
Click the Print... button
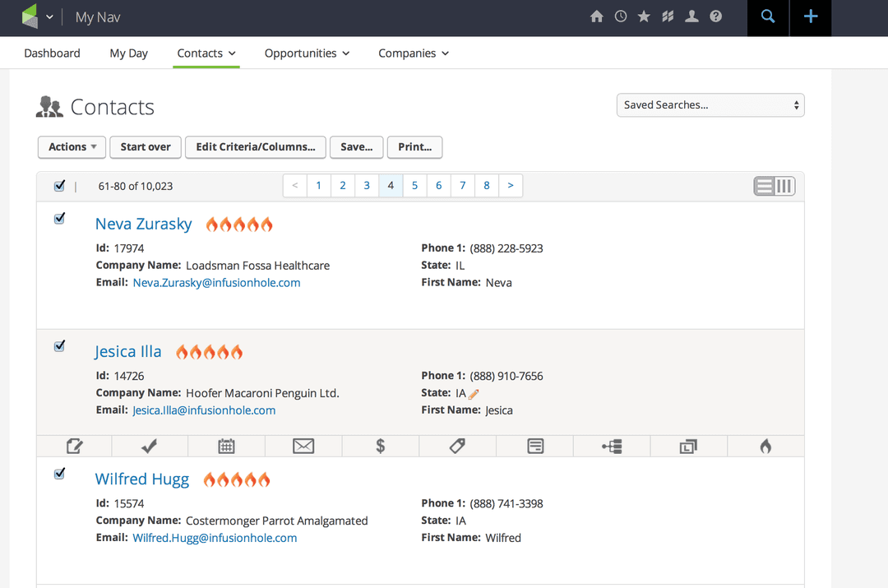(414, 147)
